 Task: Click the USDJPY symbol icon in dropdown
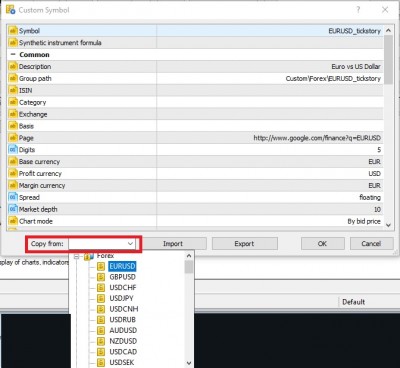click(101, 298)
